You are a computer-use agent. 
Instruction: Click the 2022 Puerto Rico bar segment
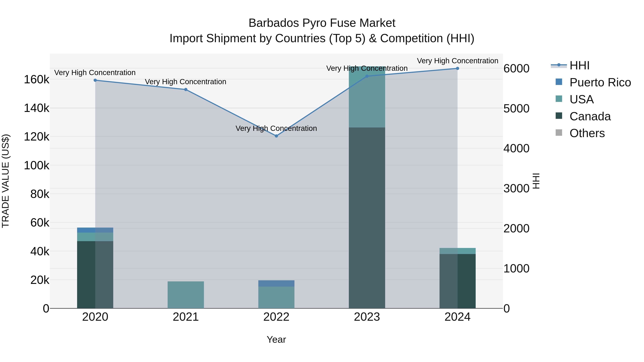(x=276, y=284)
